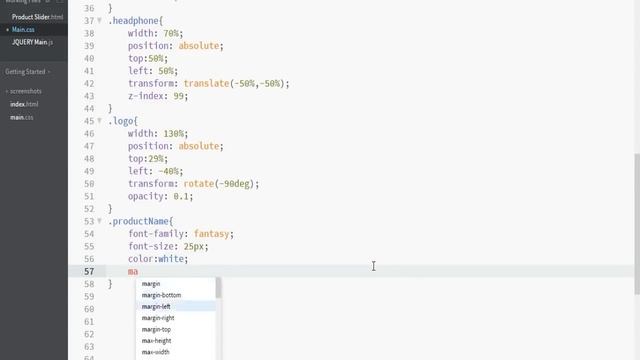Open JQUERY Main.js file
The image size is (640, 360).
pos(32,42)
